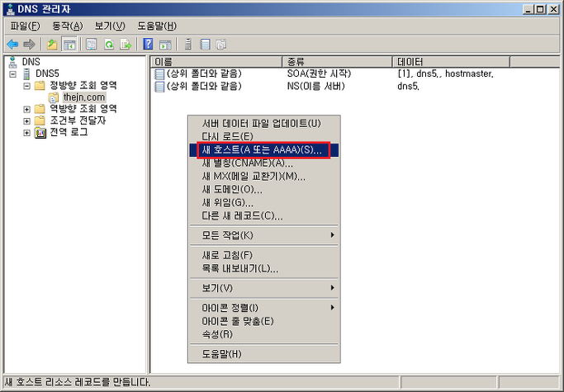Click the SOA record row icon
This screenshot has width=564, height=392.
[x=159, y=74]
